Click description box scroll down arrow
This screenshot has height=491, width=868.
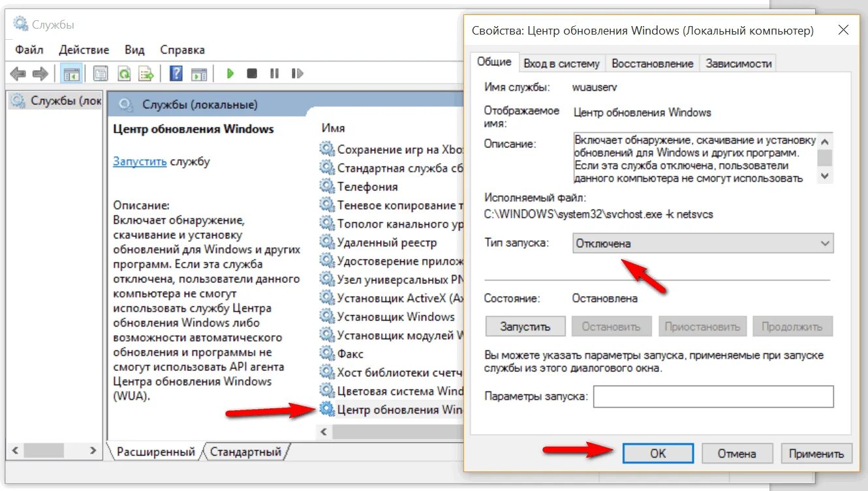click(826, 175)
